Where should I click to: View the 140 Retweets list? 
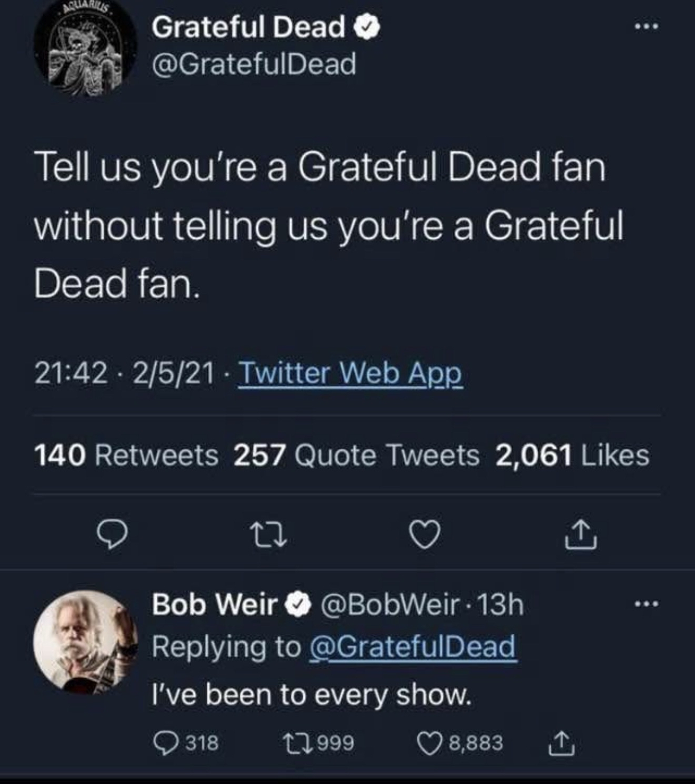click(x=126, y=455)
